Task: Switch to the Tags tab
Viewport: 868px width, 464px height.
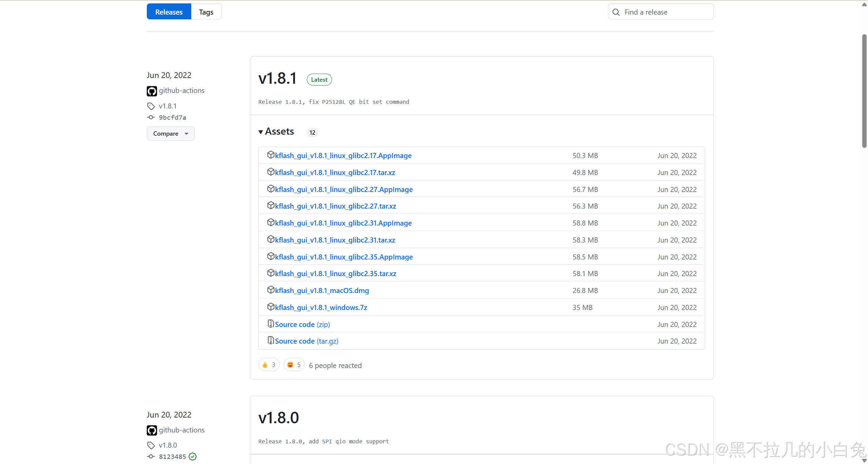Action: (206, 12)
